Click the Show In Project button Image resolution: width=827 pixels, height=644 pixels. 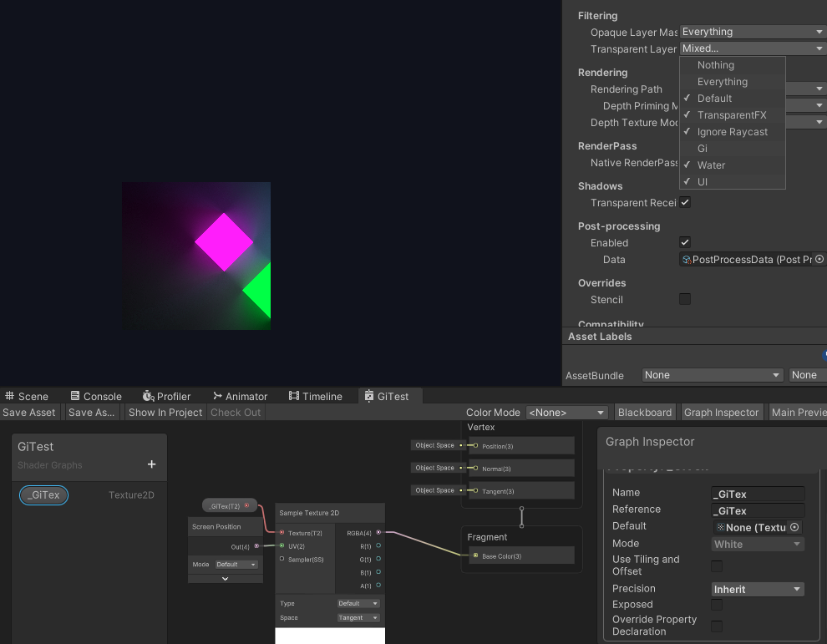click(165, 413)
